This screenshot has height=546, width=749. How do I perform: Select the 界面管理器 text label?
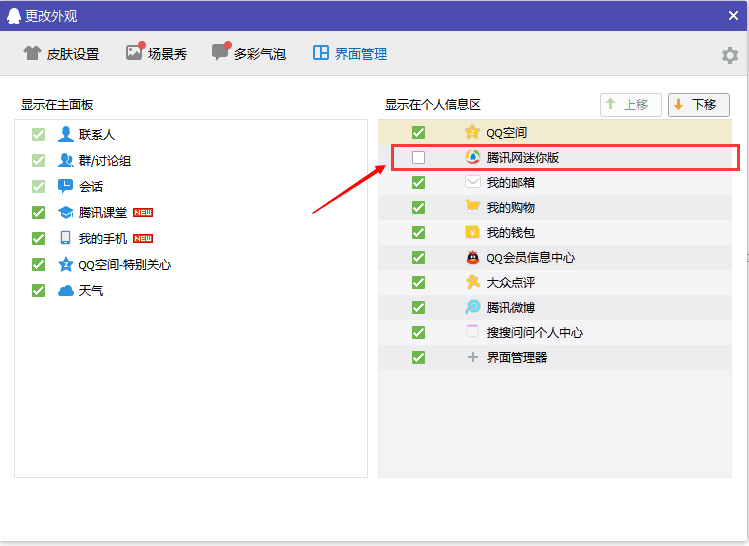pyautogui.click(x=517, y=357)
